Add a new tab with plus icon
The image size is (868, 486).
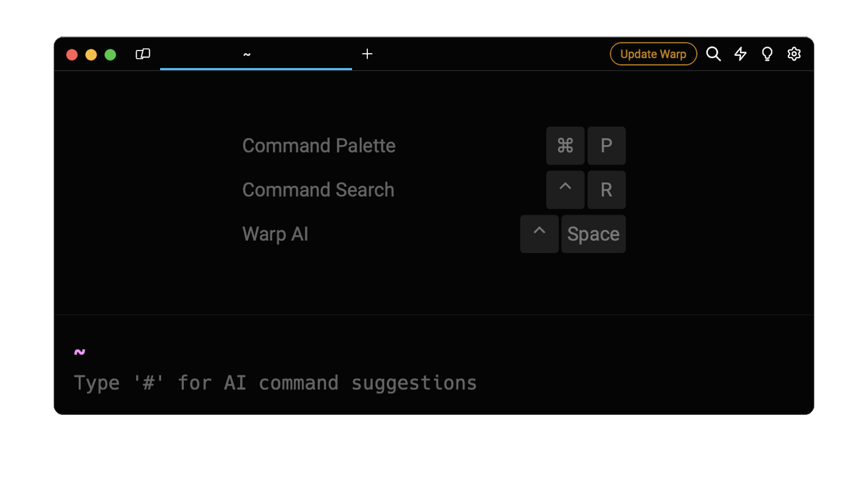click(367, 54)
